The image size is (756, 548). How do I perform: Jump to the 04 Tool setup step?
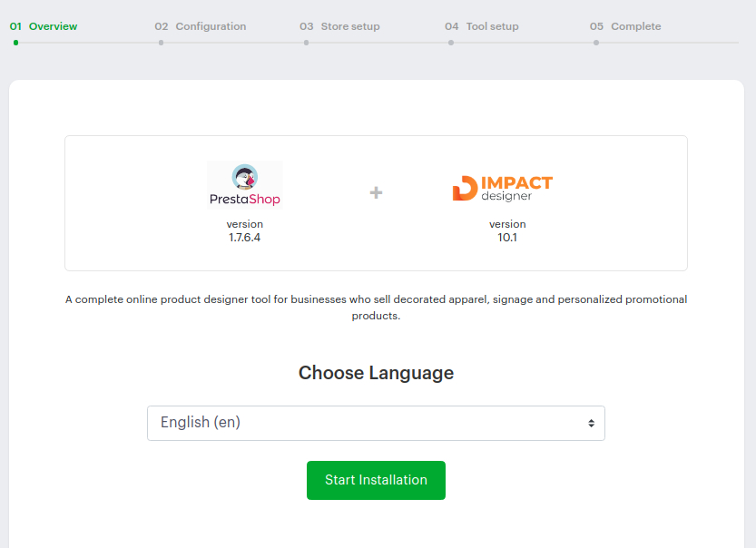(x=482, y=26)
